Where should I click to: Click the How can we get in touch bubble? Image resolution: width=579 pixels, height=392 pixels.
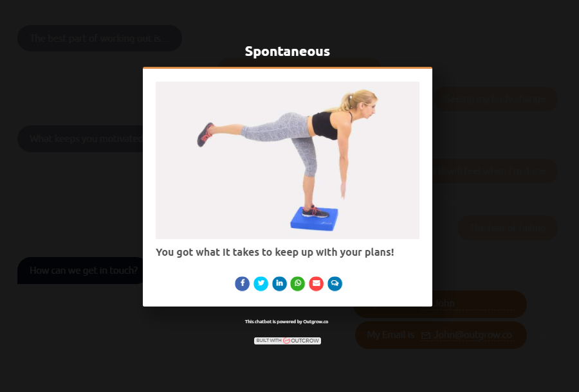coord(84,271)
